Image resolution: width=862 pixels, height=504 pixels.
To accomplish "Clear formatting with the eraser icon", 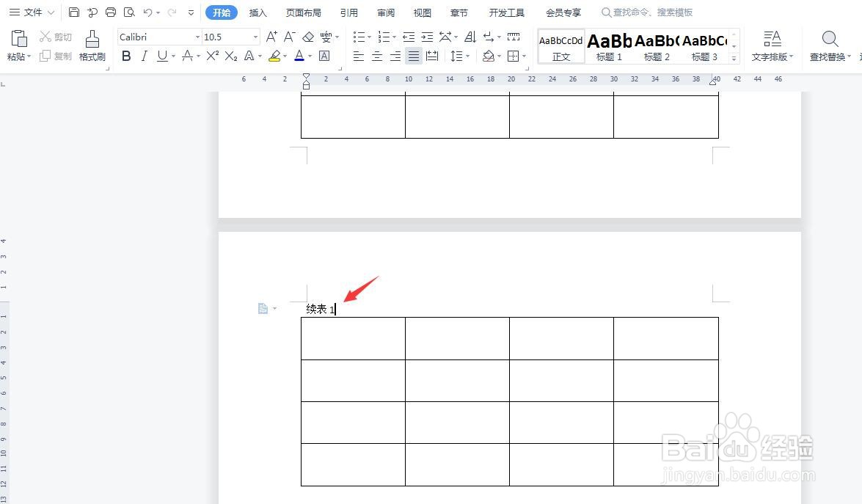I will coord(308,37).
